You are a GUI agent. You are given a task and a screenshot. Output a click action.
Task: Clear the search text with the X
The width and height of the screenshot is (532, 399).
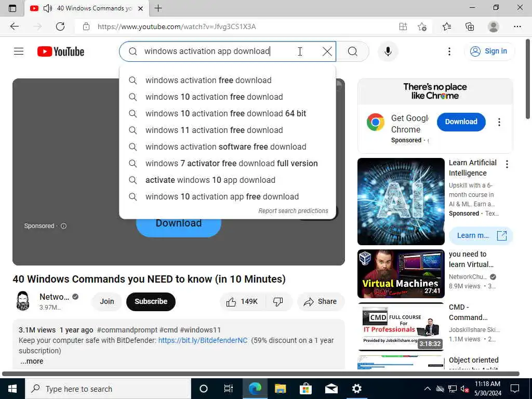[327, 51]
